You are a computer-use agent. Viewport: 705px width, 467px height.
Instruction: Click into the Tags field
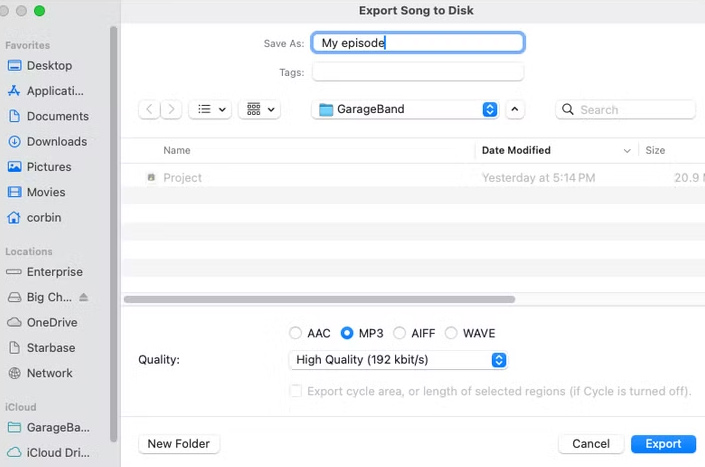point(418,72)
